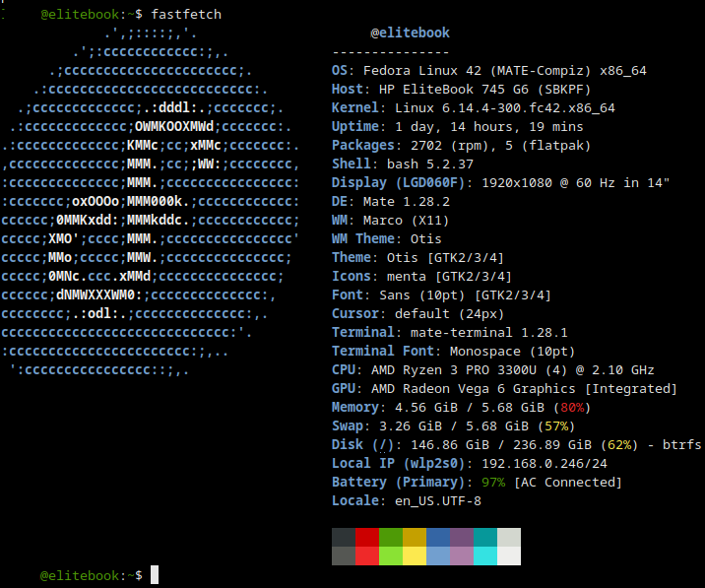Select the lime green swatch in bottom palette row
Screen dimensions: 705x588
(391, 555)
